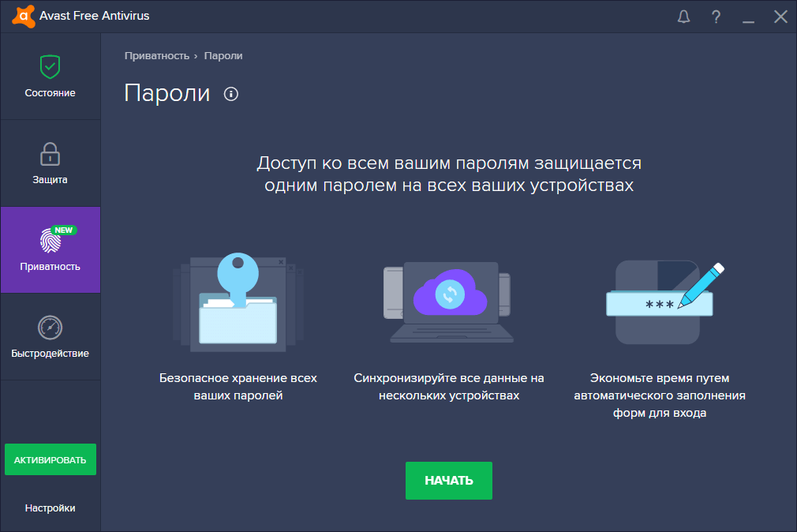Image resolution: width=797 pixels, height=532 pixels.
Task: Click the 'Доступ ко всем вашим паролям' headline
Action: (x=449, y=174)
